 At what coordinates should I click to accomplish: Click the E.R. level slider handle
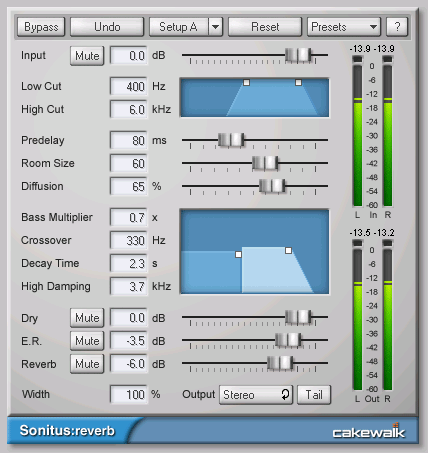(x=288, y=340)
